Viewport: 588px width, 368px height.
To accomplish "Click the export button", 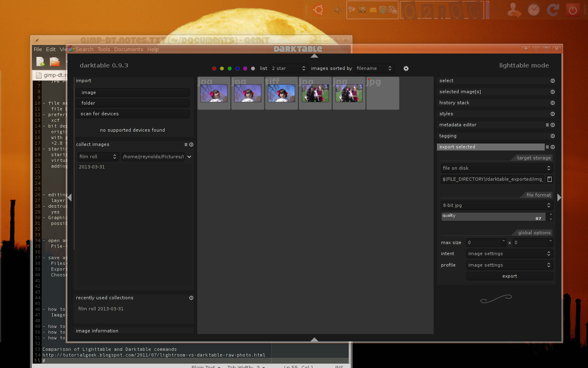I will click(x=509, y=276).
